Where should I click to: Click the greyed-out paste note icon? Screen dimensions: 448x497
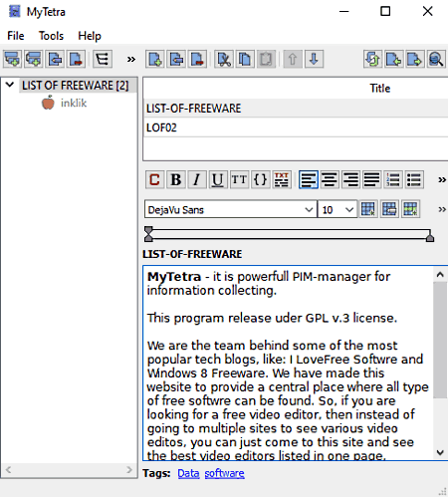(x=266, y=60)
